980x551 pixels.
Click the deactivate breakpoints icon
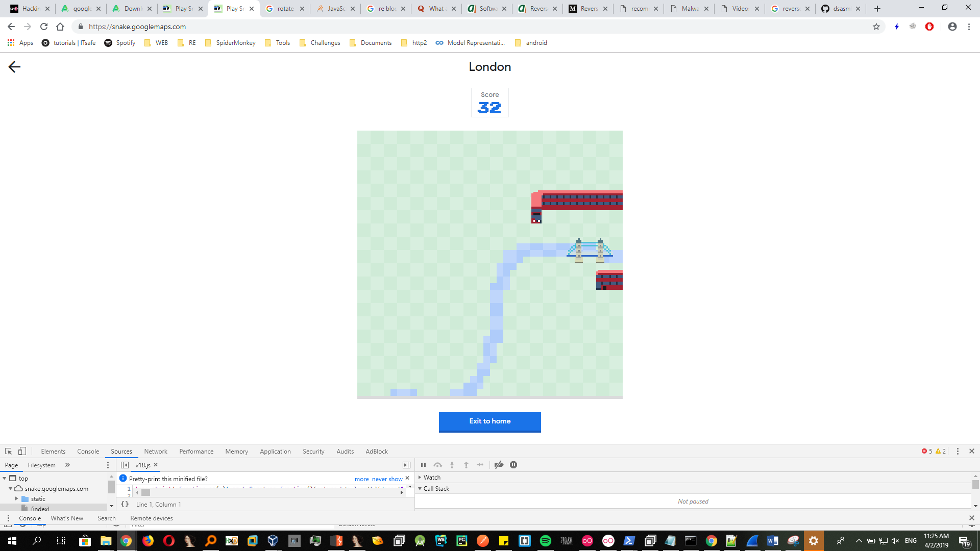(499, 465)
